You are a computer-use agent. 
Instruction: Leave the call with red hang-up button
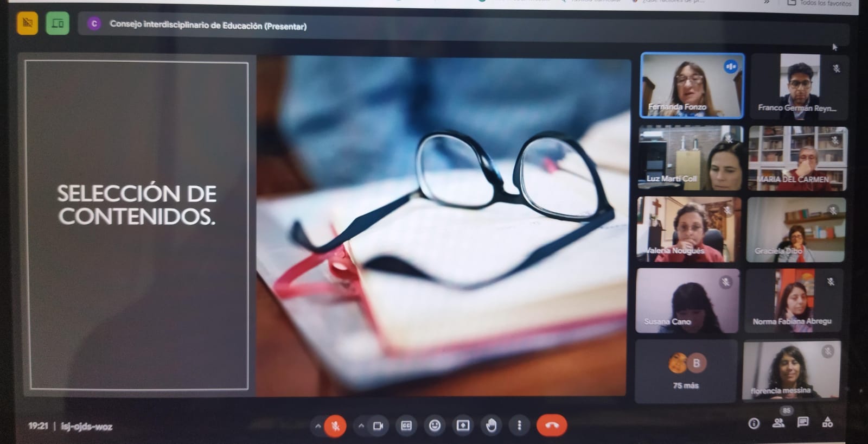pyautogui.click(x=552, y=426)
